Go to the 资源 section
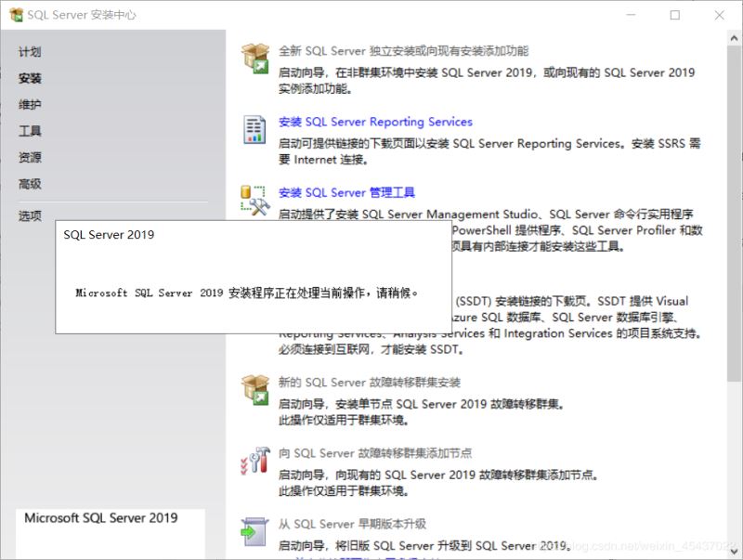 [30, 158]
